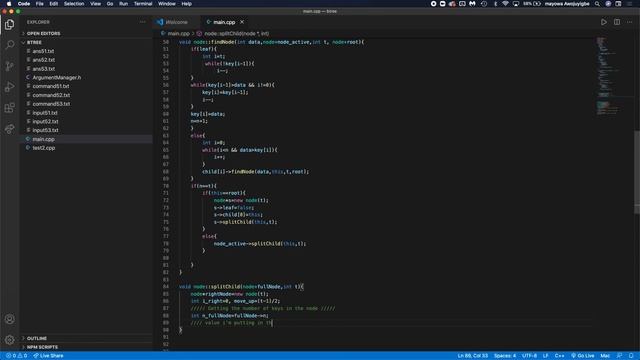The height and width of the screenshot is (360, 640).
Task: Open Bluetooth menu bar icon
Action: coord(496,4)
